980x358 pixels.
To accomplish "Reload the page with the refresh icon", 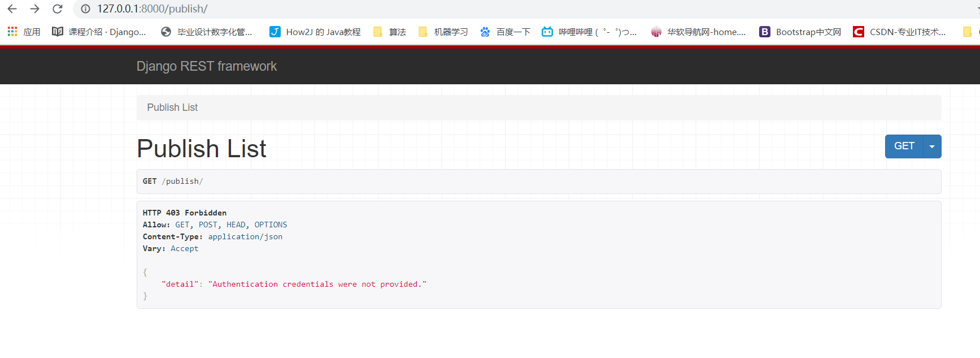I will click(57, 9).
